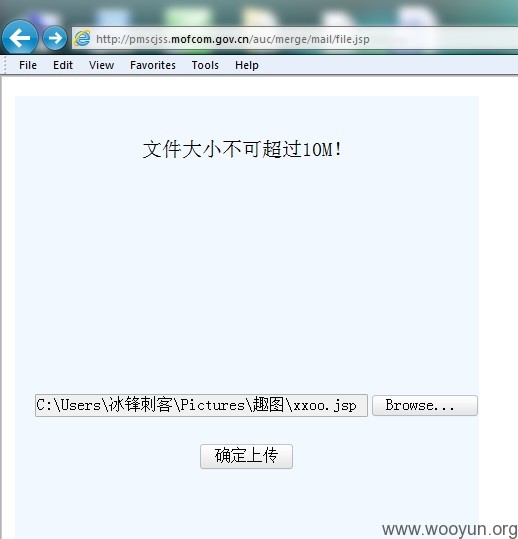518x539 pixels.
Task: Open the Edit menu
Action: (x=63, y=65)
